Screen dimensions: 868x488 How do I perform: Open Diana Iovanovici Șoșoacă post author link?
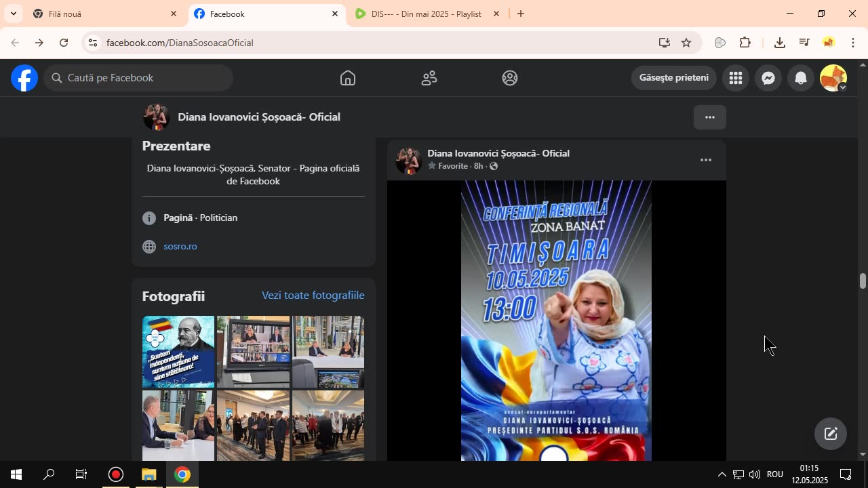[x=498, y=153]
